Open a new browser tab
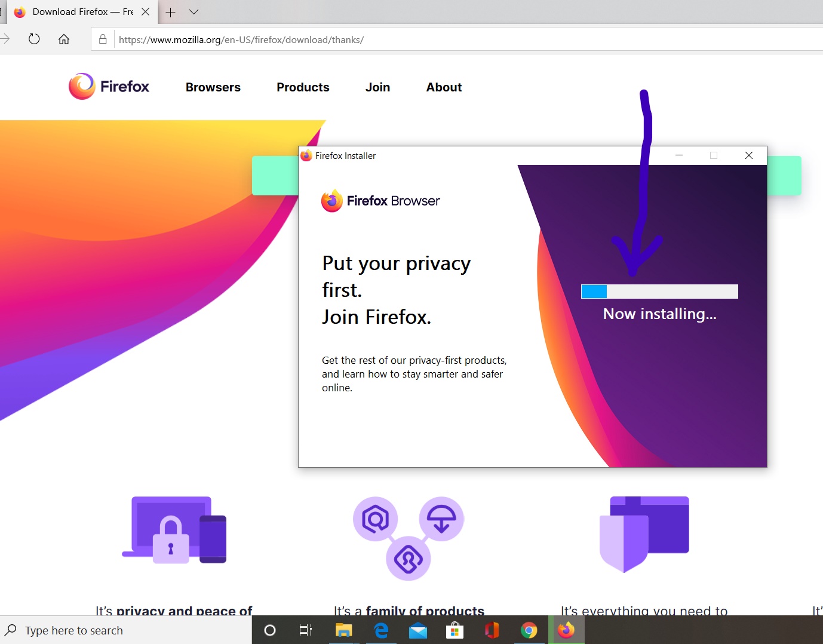823x644 pixels. [170, 12]
